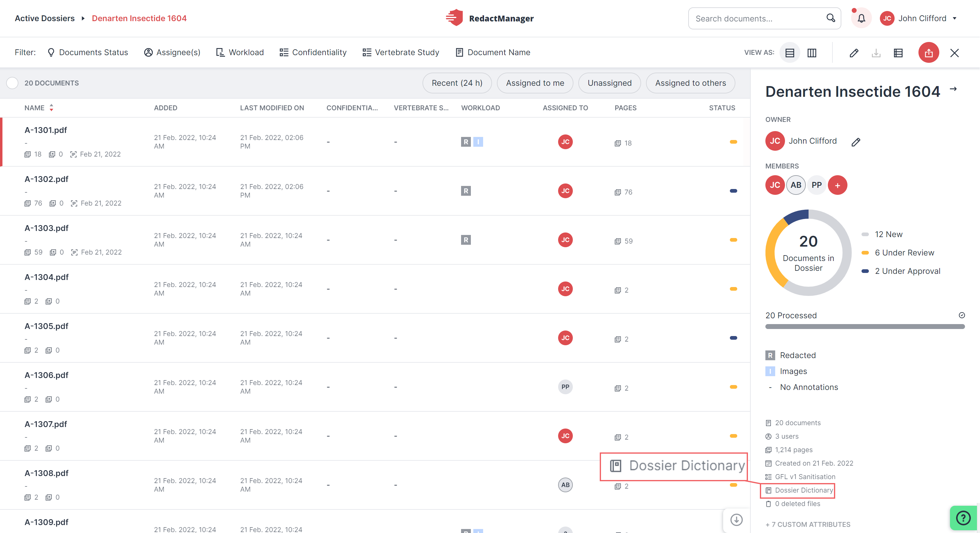Open the Assignee(s) filter dropdown
Image resolution: width=980 pixels, height=533 pixels.
coord(172,52)
